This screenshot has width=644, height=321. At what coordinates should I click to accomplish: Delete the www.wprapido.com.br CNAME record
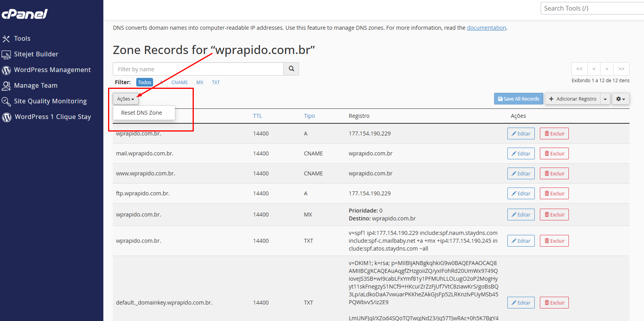tap(554, 173)
